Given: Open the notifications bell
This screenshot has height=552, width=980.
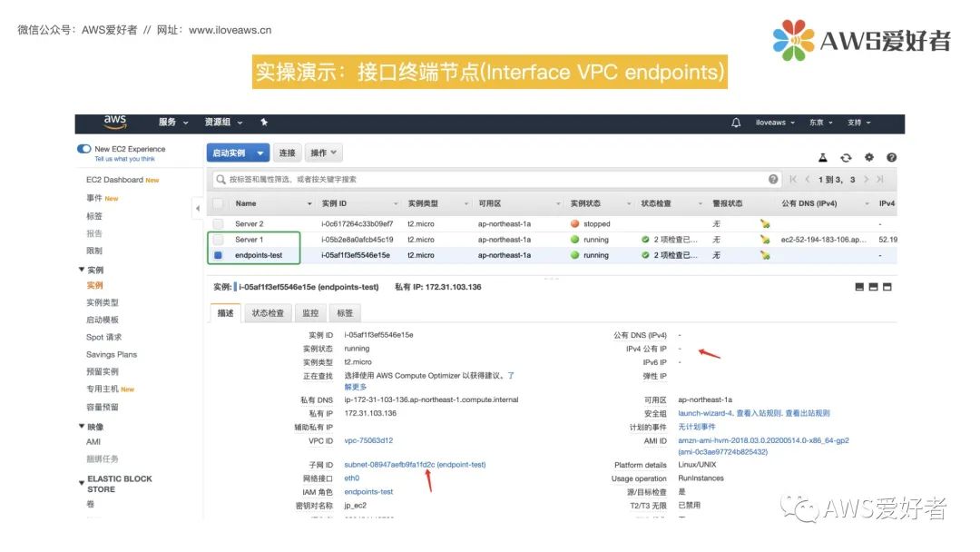Looking at the screenshot, I should (736, 123).
